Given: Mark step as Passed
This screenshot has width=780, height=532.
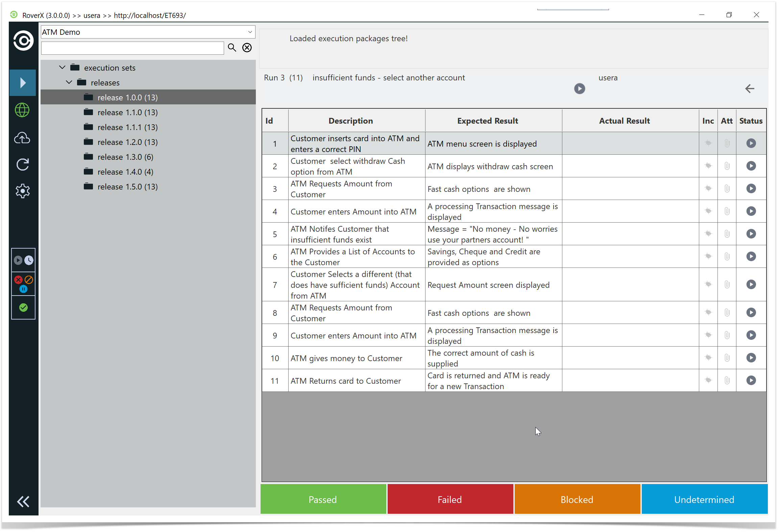Looking at the screenshot, I should pos(323,500).
